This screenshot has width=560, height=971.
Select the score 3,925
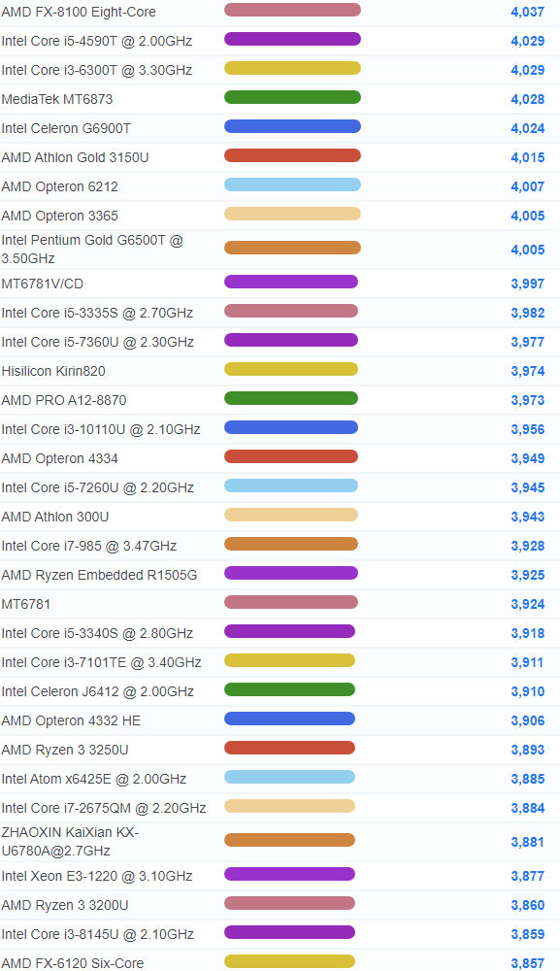[x=527, y=575]
